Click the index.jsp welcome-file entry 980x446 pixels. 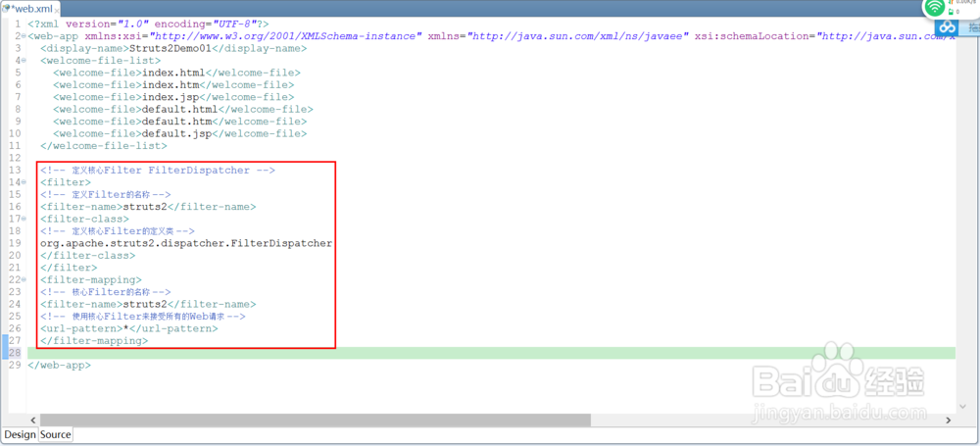click(170, 97)
